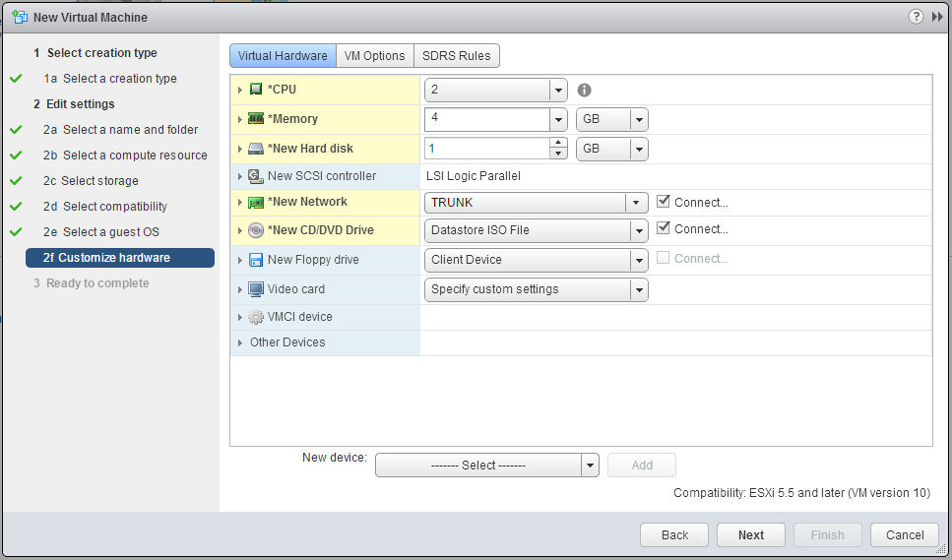Image resolution: width=952 pixels, height=560 pixels.
Task: Expand the Memory settings row
Action: (x=239, y=119)
